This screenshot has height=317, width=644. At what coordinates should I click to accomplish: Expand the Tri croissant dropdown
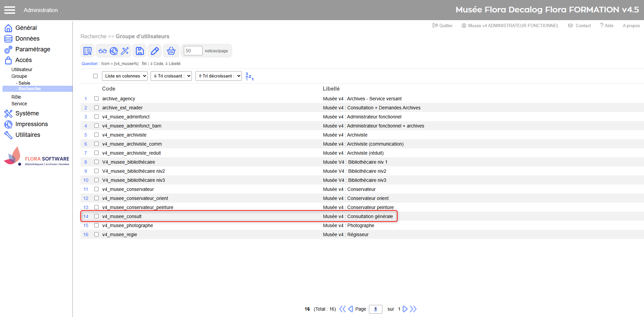(x=171, y=76)
